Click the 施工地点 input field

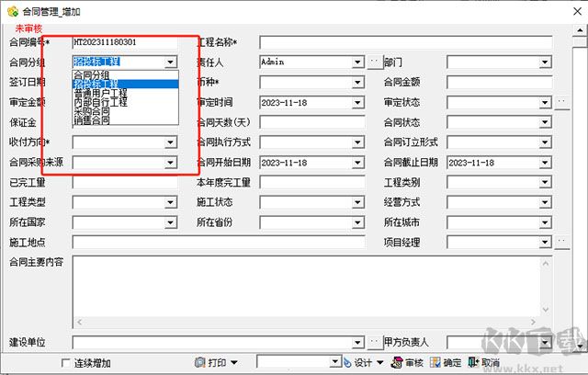point(219,243)
